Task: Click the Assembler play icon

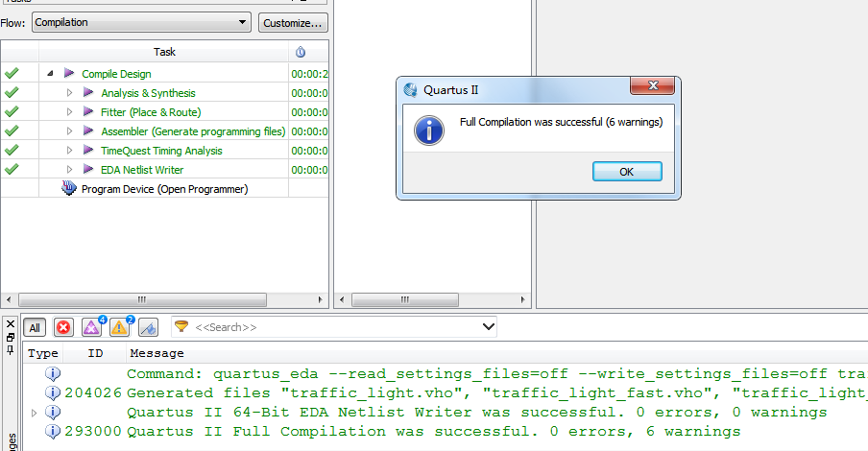Action: [88, 131]
